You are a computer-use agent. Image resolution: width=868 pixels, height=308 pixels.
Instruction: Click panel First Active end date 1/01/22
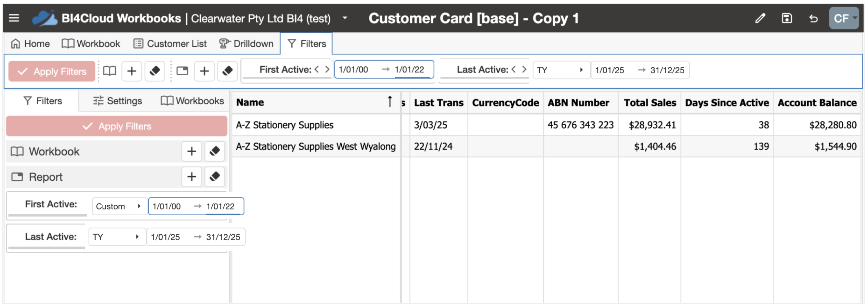click(x=220, y=206)
